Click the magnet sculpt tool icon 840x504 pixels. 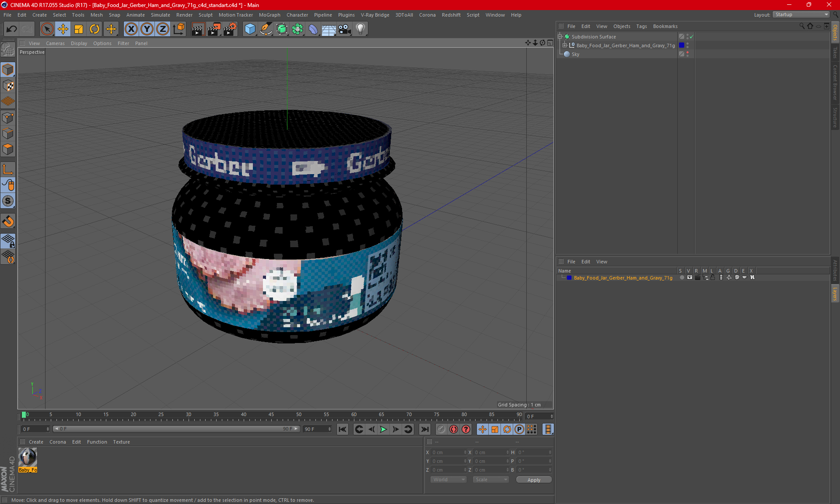8,221
